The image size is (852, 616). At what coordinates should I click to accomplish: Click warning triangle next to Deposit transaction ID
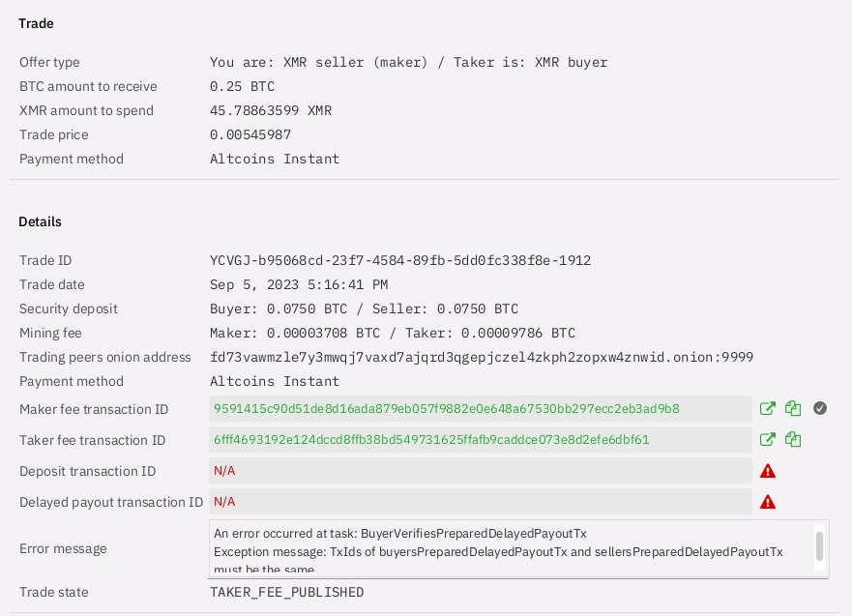point(767,471)
